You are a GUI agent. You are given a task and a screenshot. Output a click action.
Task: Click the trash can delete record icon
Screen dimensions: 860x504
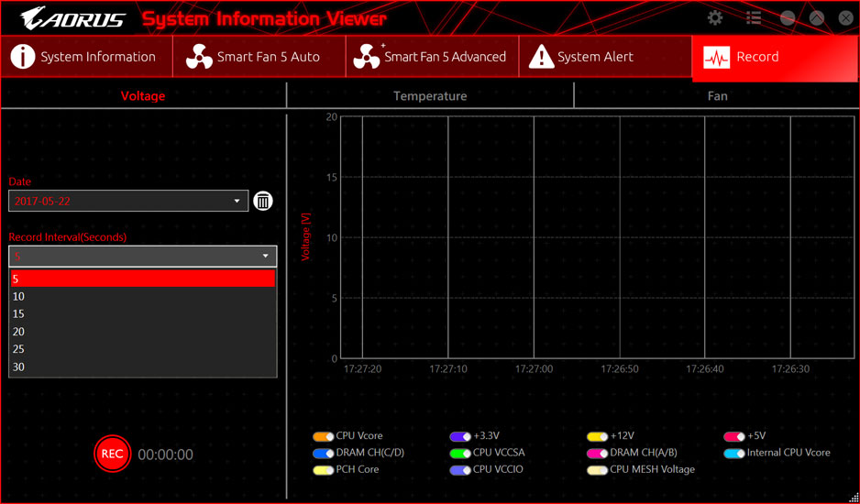point(263,201)
